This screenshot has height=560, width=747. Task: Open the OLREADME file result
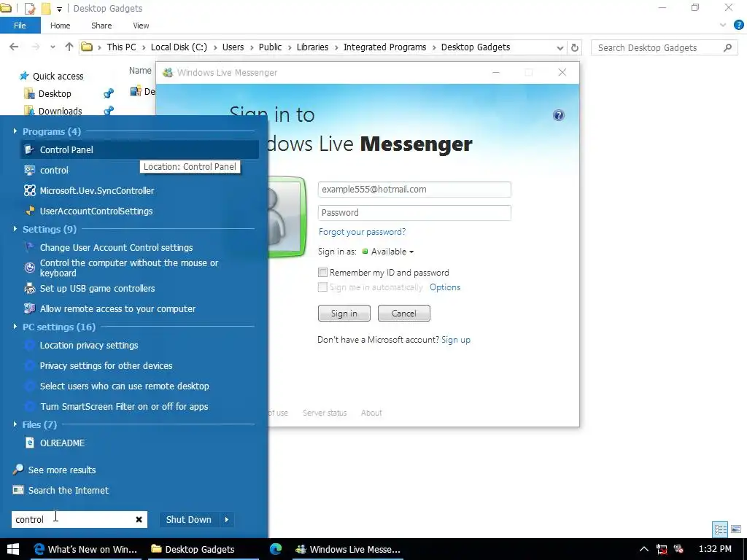click(62, 443)
